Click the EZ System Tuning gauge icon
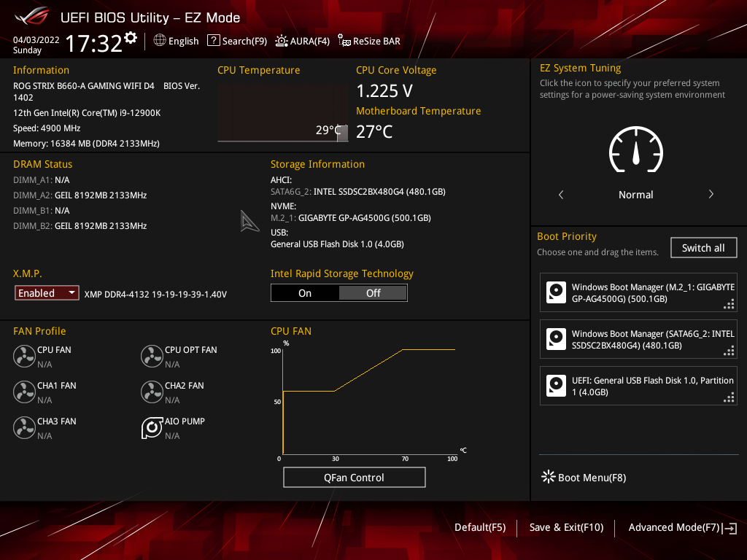 636,149
